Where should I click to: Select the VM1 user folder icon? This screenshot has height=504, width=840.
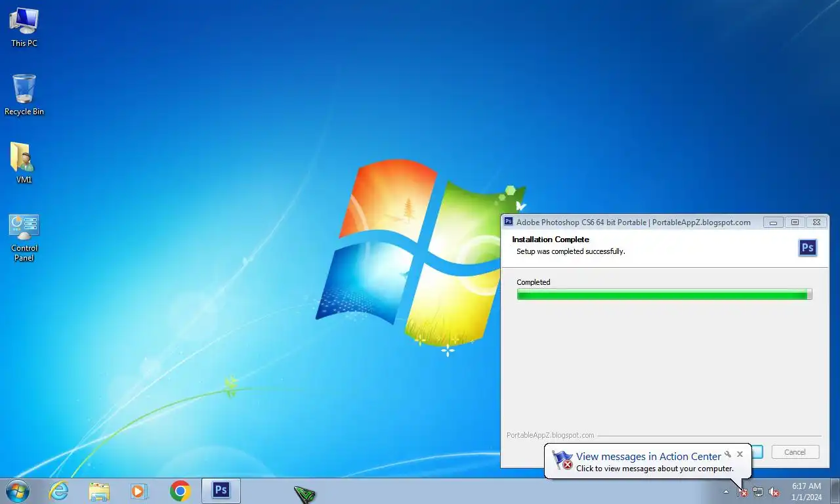[24, 163]
